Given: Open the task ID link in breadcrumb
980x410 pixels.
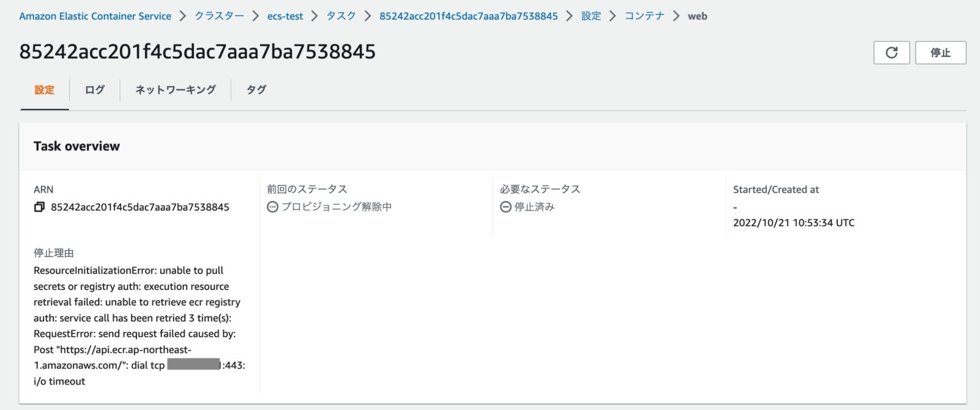Looking at the screenshot, I should (x=468, y=16).
